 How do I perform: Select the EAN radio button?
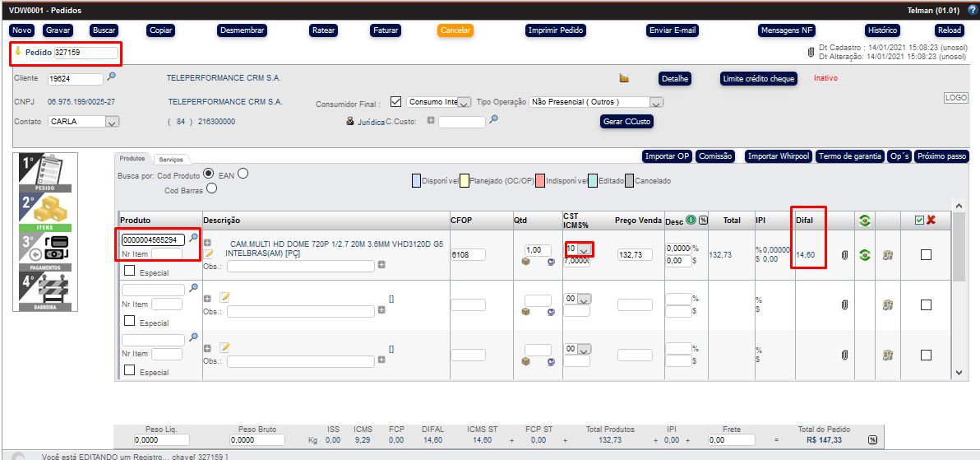(243, 174)
